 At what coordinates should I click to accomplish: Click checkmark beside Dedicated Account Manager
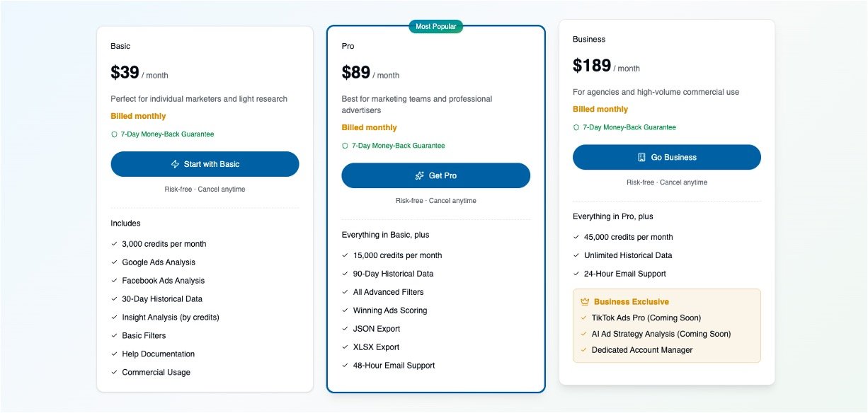coord(584,350)
